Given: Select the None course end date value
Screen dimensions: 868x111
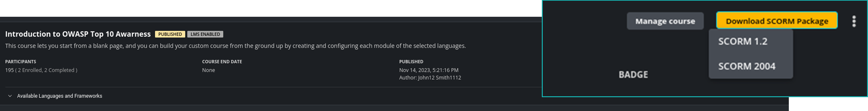Looking at the screenshot, I should 208,70.
